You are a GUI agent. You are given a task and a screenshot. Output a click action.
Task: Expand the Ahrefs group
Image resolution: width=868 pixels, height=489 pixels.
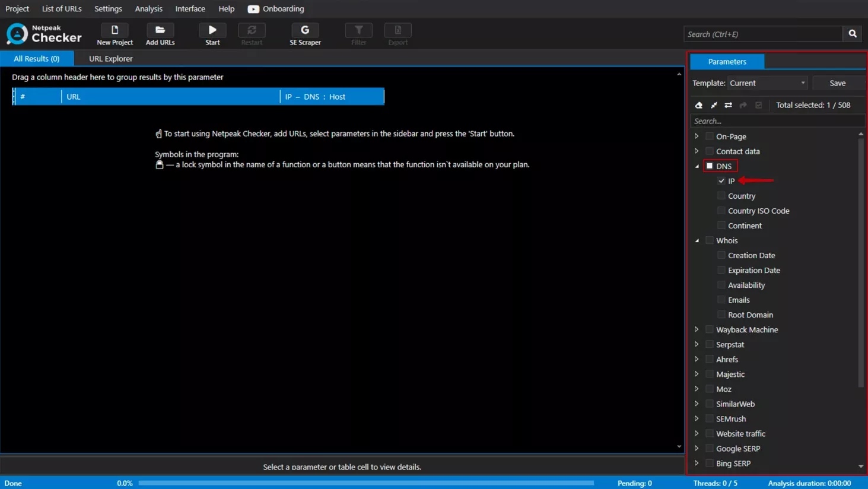click(x=697, y=359)
